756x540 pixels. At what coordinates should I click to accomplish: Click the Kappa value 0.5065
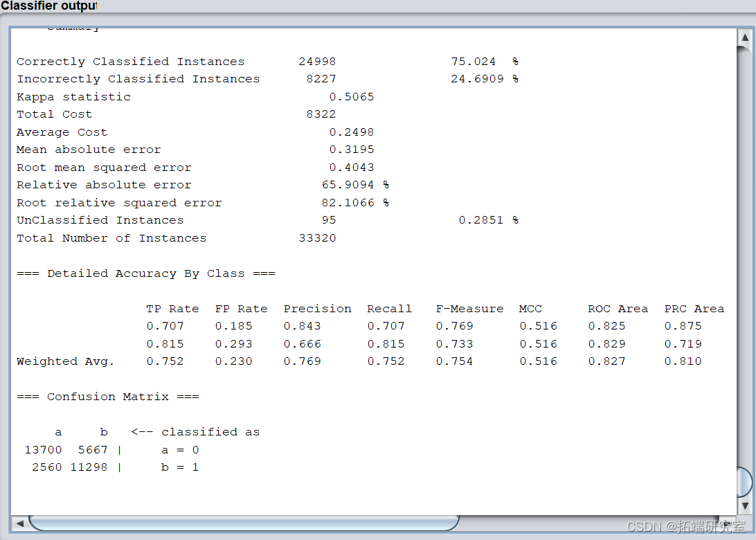(x=352, y=97)
